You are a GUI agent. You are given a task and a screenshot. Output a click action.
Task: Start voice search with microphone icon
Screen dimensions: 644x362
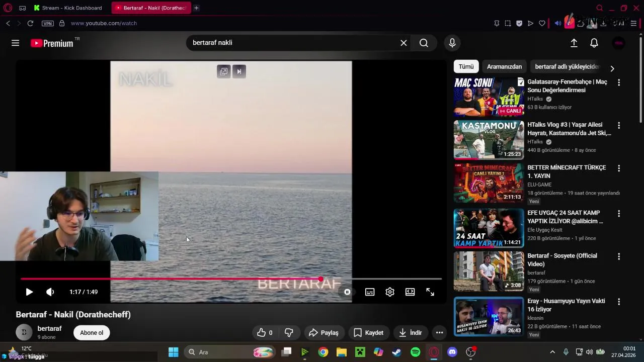coord(452,43)
